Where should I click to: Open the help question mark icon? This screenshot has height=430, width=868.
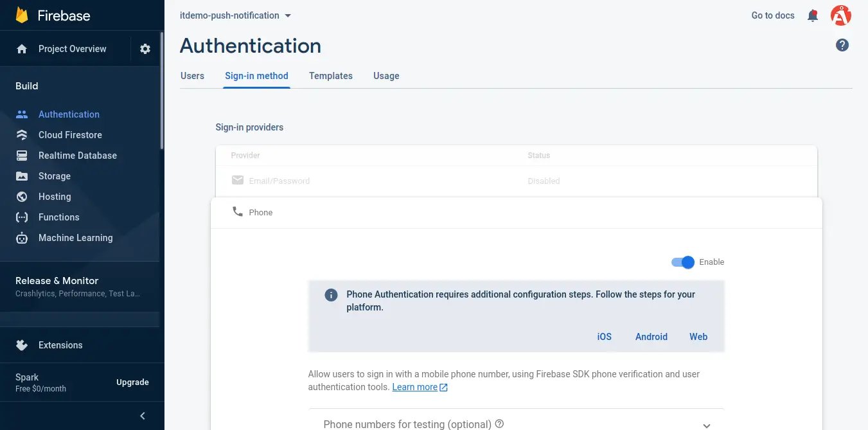click(x=842, y=45)
